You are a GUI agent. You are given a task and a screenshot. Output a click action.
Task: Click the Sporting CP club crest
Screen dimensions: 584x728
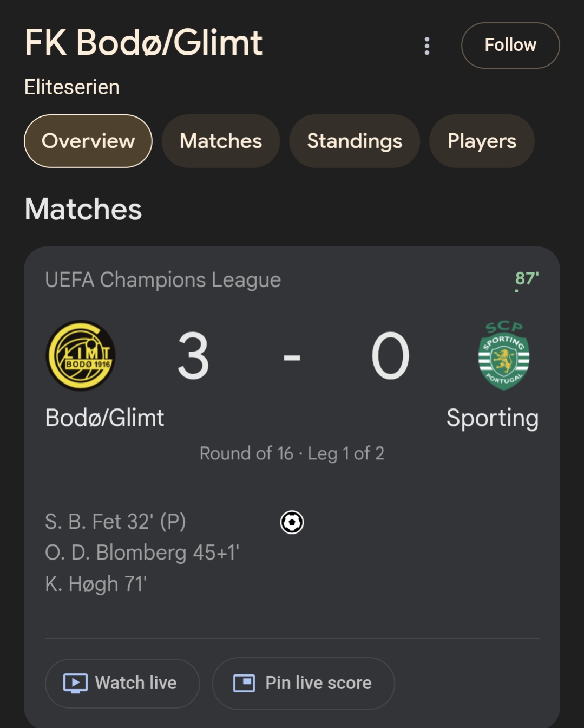(504, 355)
